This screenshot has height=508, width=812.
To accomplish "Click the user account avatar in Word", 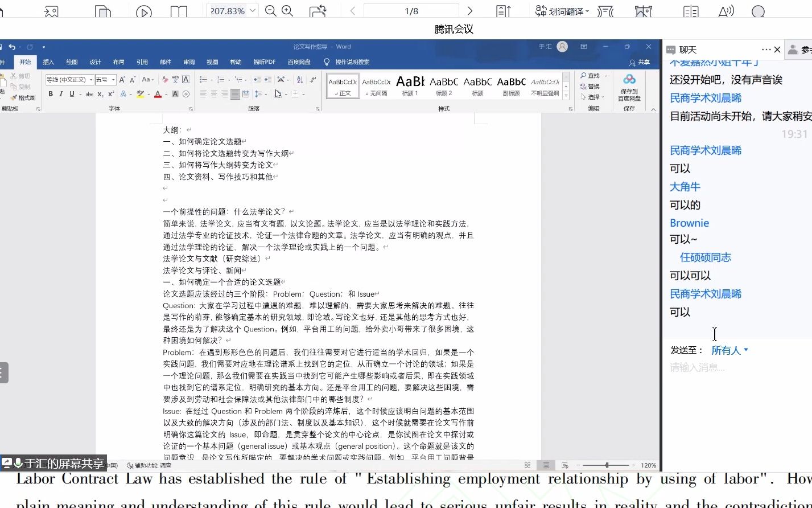I will point(562,47).
